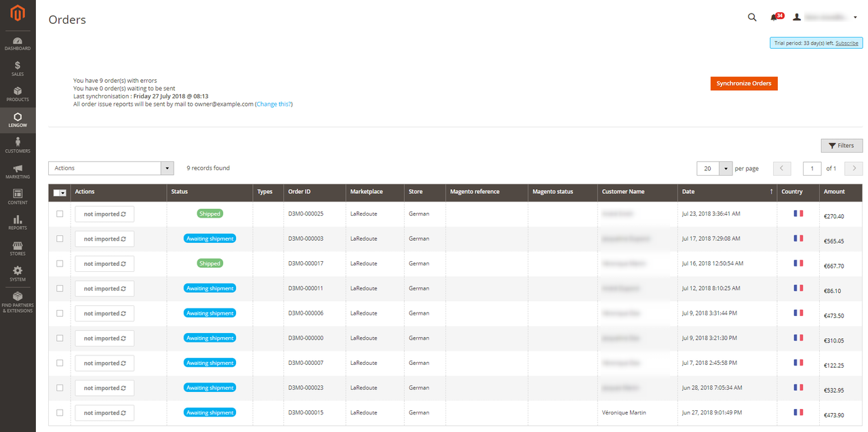This screenshot has height=432, width=868.
Task: Click the 'Change this?' link
Action: (274, 104)
